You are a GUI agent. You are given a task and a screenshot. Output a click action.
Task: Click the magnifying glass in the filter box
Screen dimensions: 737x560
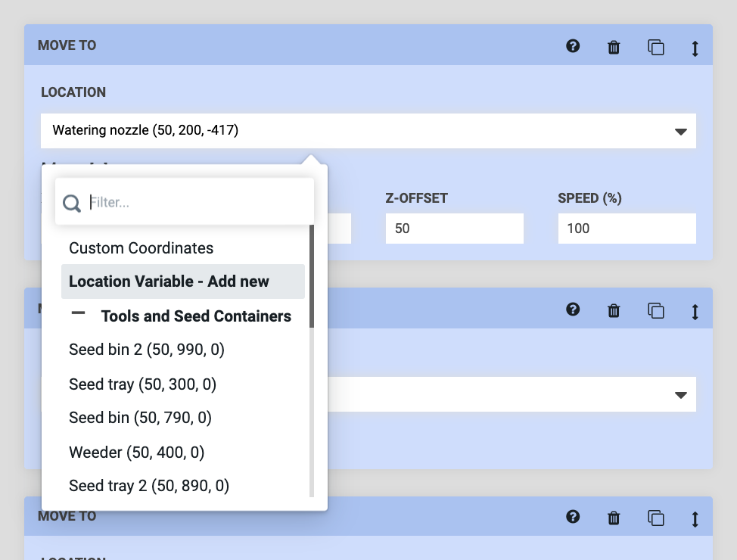72,202
